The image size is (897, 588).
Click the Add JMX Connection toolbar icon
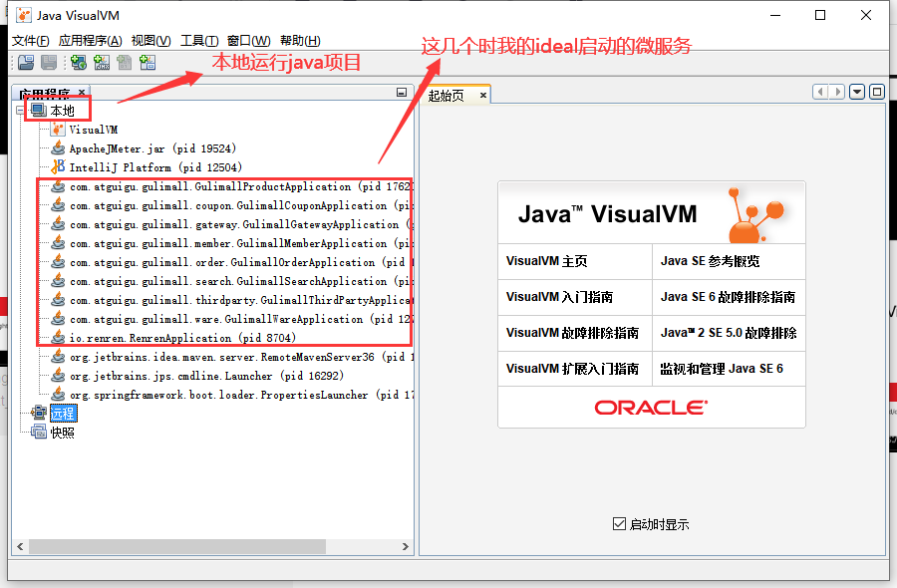click(x=101, y=62)
